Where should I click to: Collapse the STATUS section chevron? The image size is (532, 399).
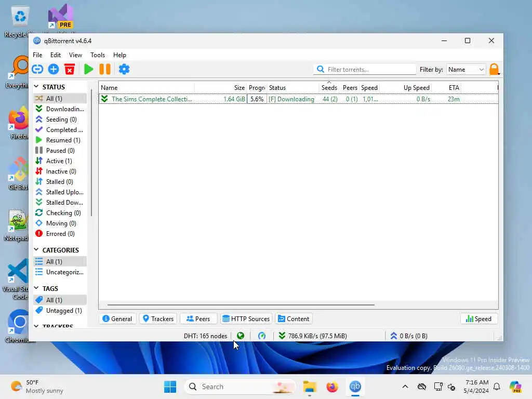coord(36,87)
